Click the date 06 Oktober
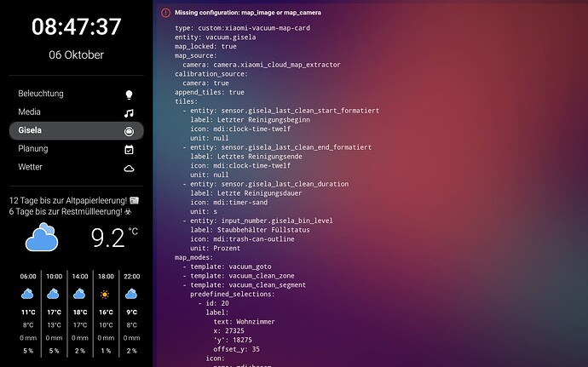Image resolution: width=588 pixels, height=367 pixels. 77,54
